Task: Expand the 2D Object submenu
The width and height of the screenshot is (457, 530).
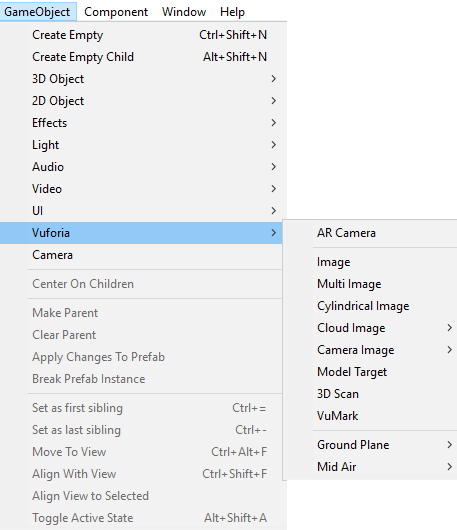Action: (141, 101)
